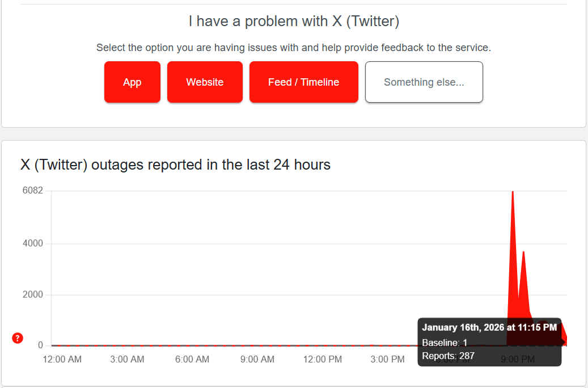588x388 pixels.
Task: Click the 'Reports: 287' tooltip line
Action: point(448,356)
